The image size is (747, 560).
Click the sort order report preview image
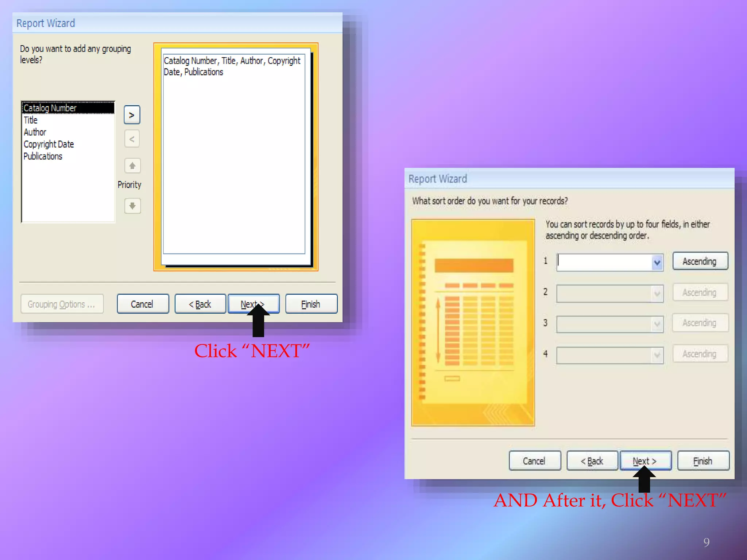473,323
